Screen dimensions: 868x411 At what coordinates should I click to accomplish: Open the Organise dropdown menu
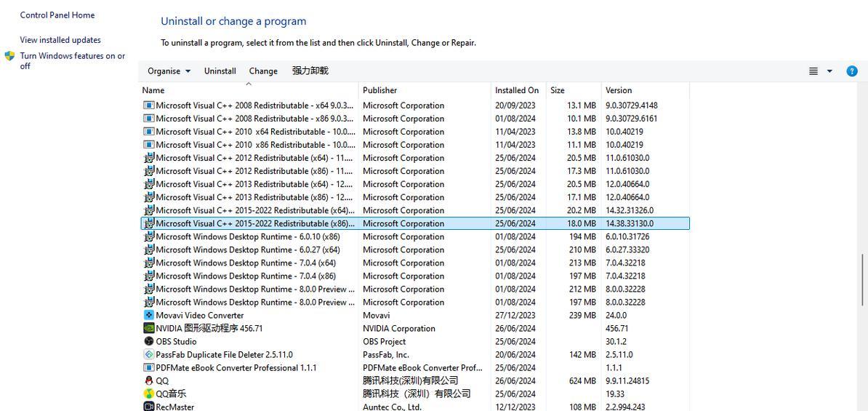pos(169,71)
